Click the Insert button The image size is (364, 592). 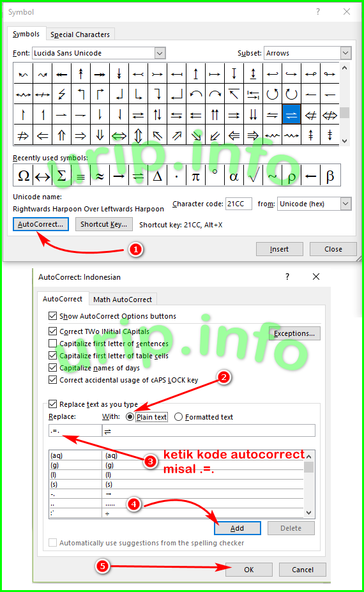click(280, 249)
